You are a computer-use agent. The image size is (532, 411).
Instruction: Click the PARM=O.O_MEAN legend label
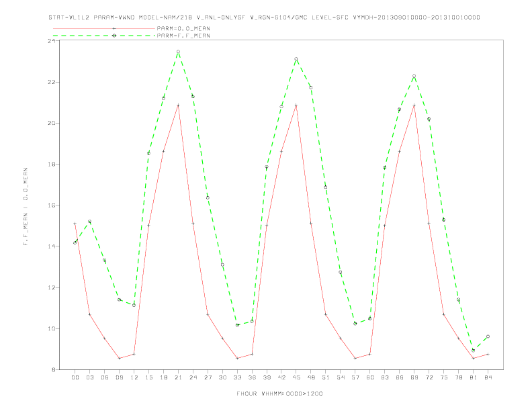coord(183,28)
